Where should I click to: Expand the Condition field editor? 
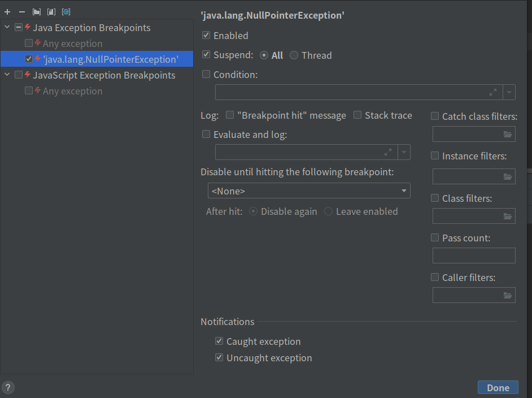point(492,92)
